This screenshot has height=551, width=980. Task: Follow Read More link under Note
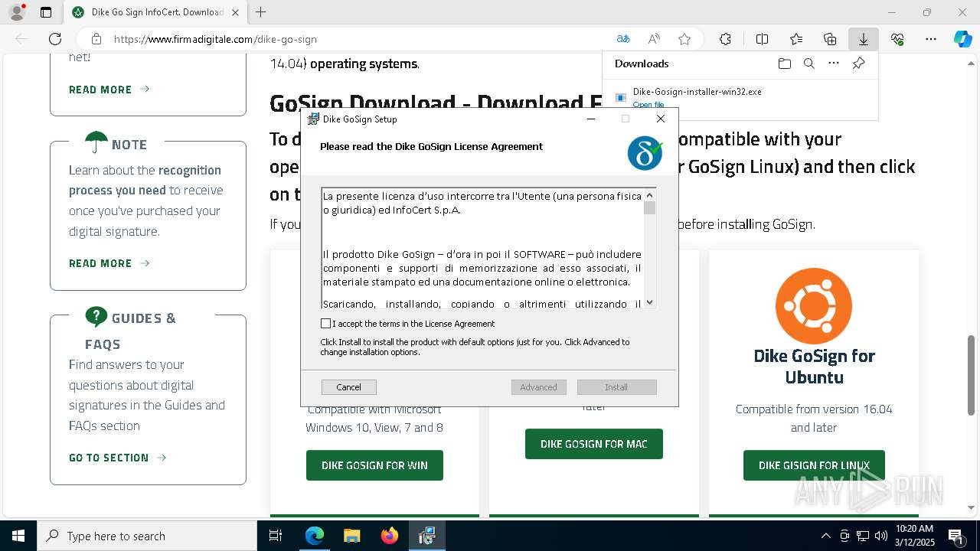109,263
